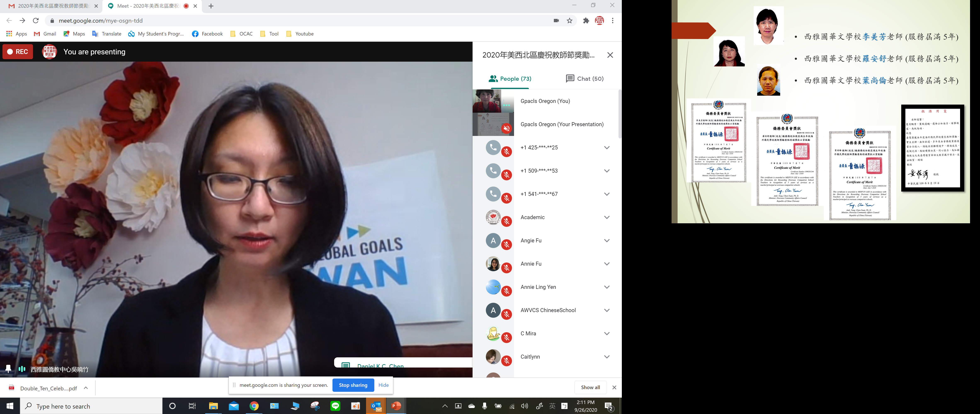Unpin the video using the pin icon
This screenshot has height=414, width=980.
8,369
